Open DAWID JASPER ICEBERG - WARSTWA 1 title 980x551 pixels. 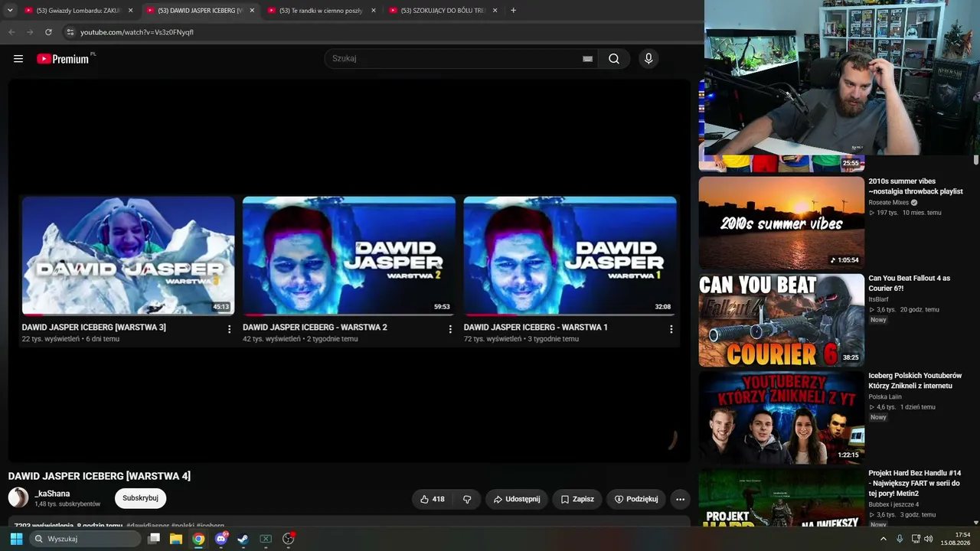536,328
